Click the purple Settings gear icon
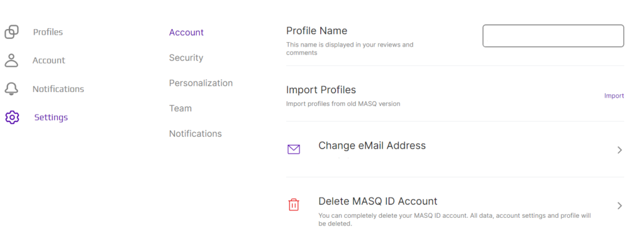This screenshot has height=238, width=644. (12, 118)
